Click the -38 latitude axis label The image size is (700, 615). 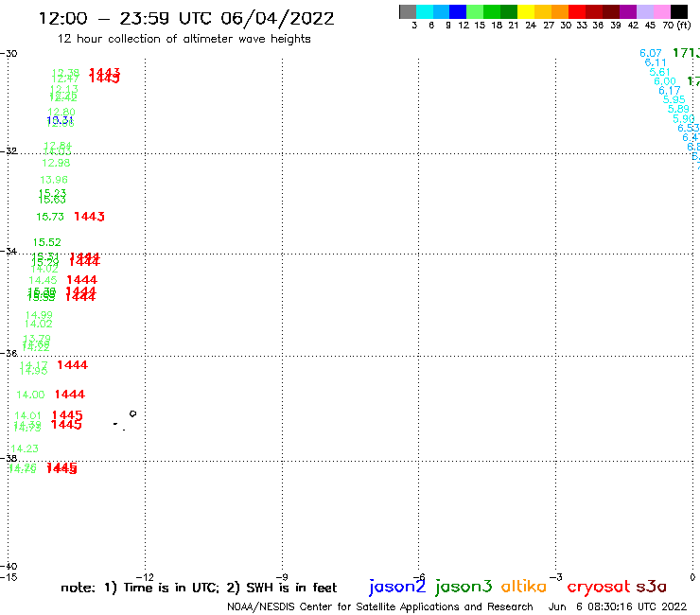pyautogui.click(x=9, y=458)
